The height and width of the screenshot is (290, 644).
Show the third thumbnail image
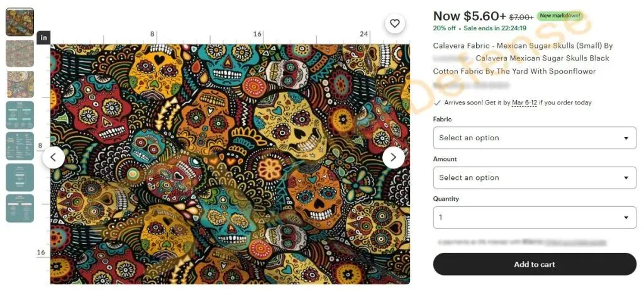(x=19, y=84)
